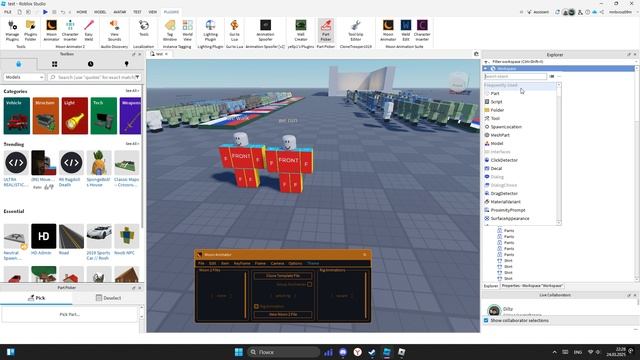Open Localization Tools
Viewport: 640px width, 360px height.
tap(144, 29)
